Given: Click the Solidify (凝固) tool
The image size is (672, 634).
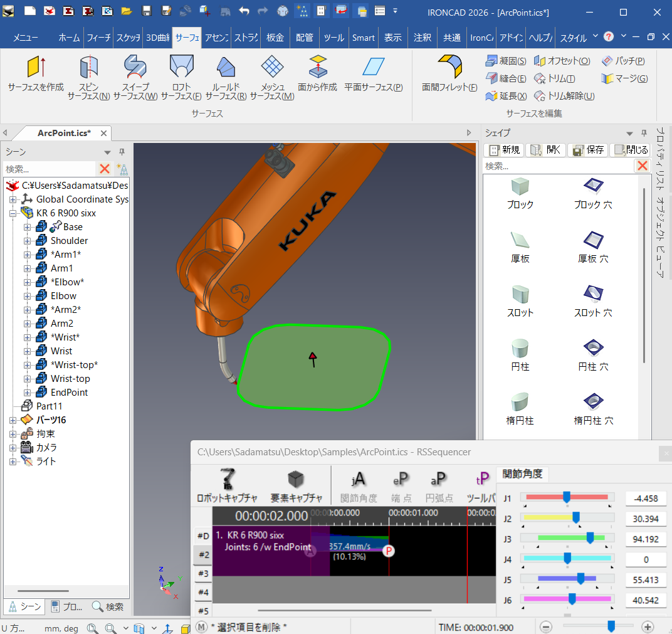Looking at the screenshot, I should [x=506, y=61].
